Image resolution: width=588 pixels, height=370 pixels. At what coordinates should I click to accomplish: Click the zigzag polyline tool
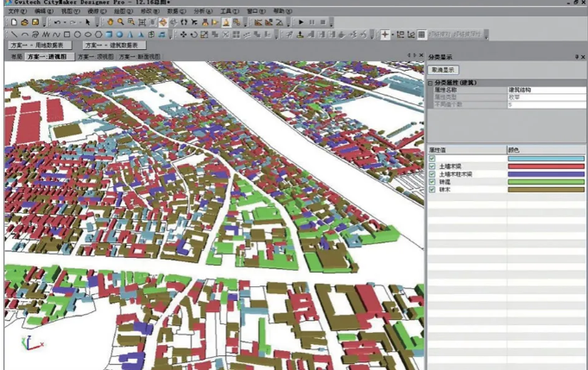pos(46,34)
